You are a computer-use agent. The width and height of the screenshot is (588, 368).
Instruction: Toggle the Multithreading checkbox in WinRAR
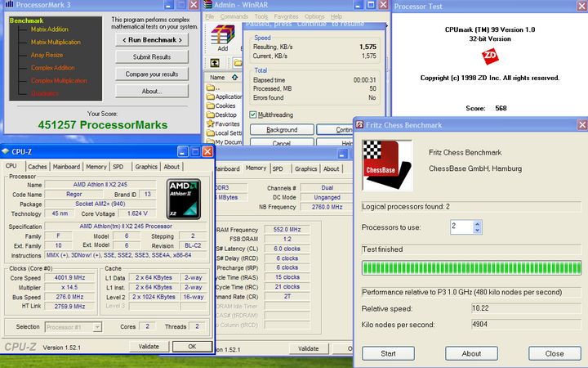pos(252,114)
